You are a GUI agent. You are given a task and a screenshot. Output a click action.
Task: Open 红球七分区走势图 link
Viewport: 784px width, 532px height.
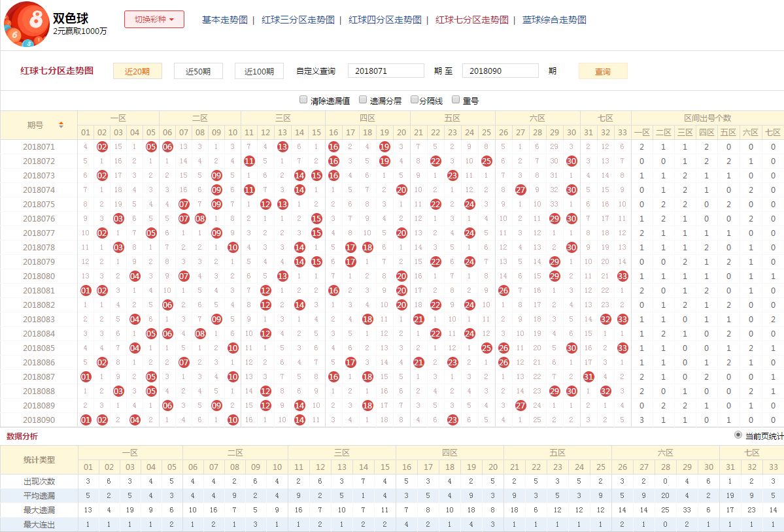(x=472, y=20)
